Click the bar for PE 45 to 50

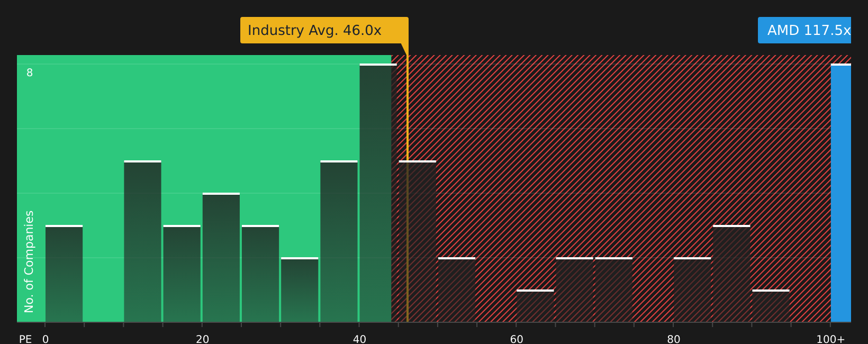tap(418, 241)
